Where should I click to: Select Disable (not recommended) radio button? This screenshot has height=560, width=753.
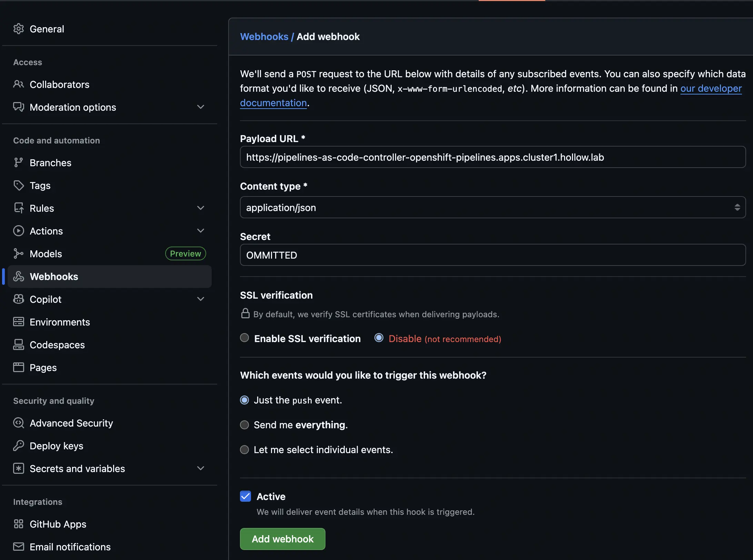379,338
